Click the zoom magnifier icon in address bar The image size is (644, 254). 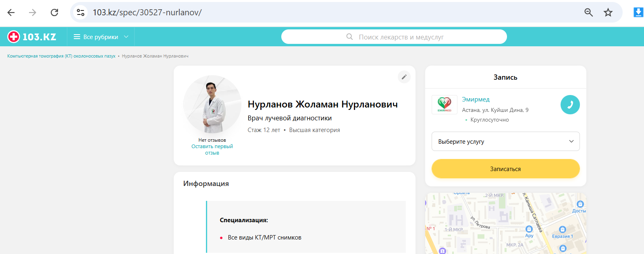click(x=589, y=12)
